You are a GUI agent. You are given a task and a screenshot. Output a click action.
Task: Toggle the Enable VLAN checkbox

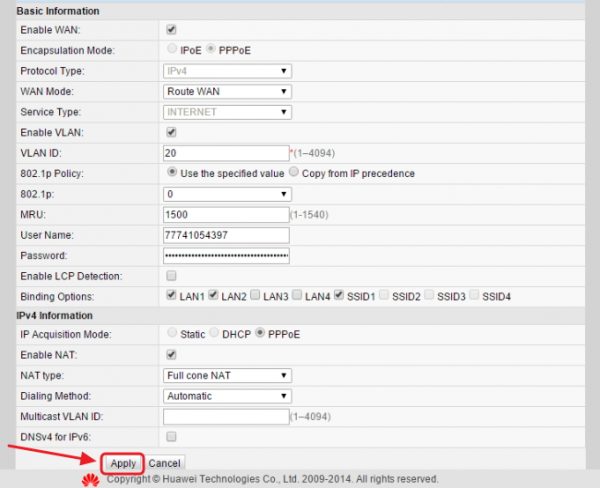(171, 132)
